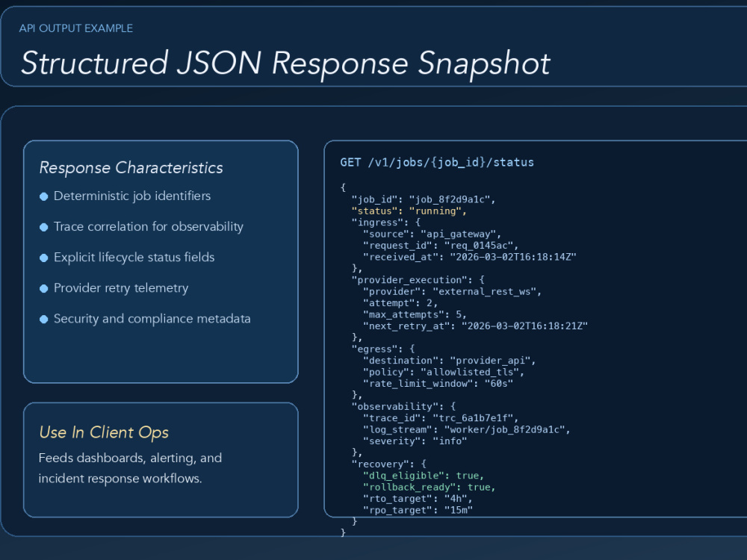Select the "destination": "provider_api" line
Screen dimensions: 747x560
coord(449,361)
